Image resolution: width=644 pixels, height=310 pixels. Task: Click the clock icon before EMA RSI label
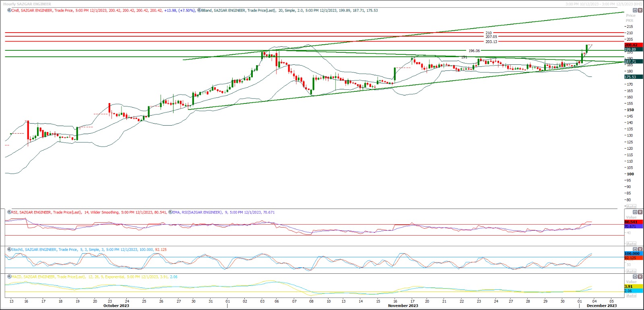[x=170, y=212]
